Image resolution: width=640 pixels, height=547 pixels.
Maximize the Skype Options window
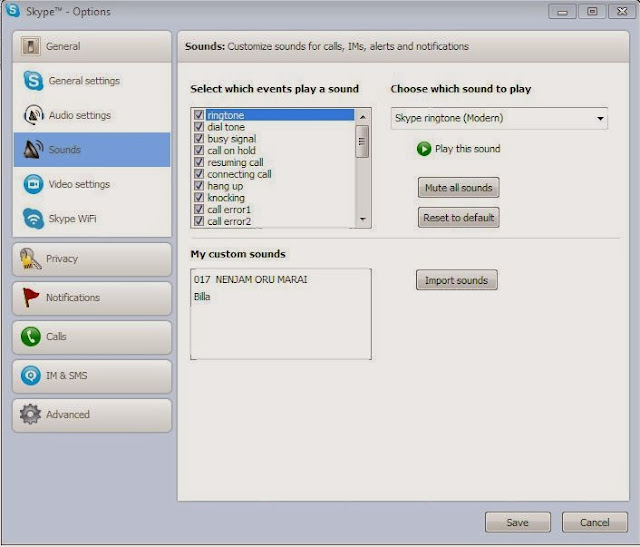tap(592, 11)
